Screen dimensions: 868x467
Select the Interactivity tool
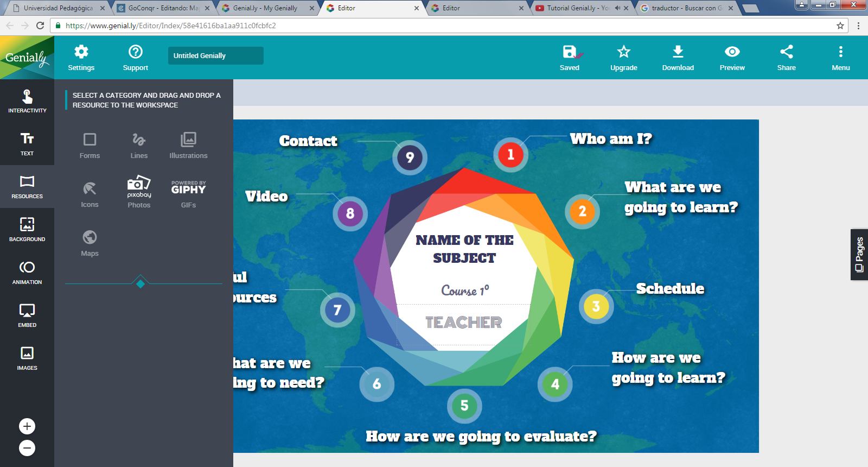point(27,101)
